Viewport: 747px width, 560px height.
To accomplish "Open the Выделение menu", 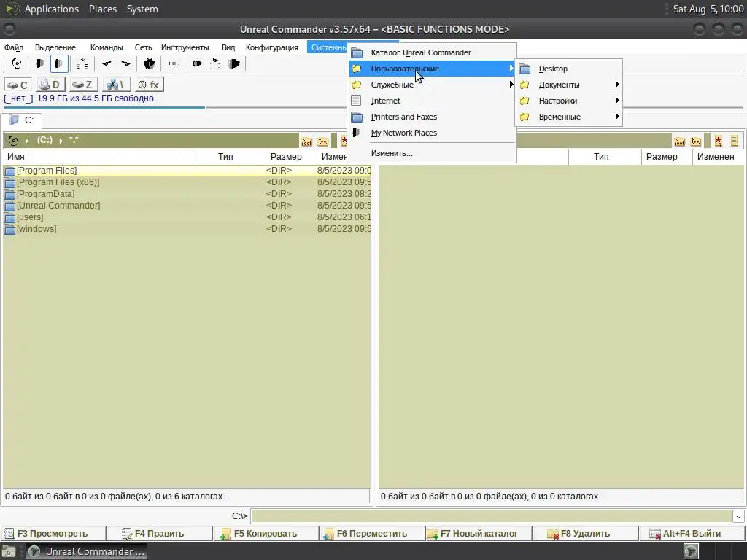I will click(55, 47).
